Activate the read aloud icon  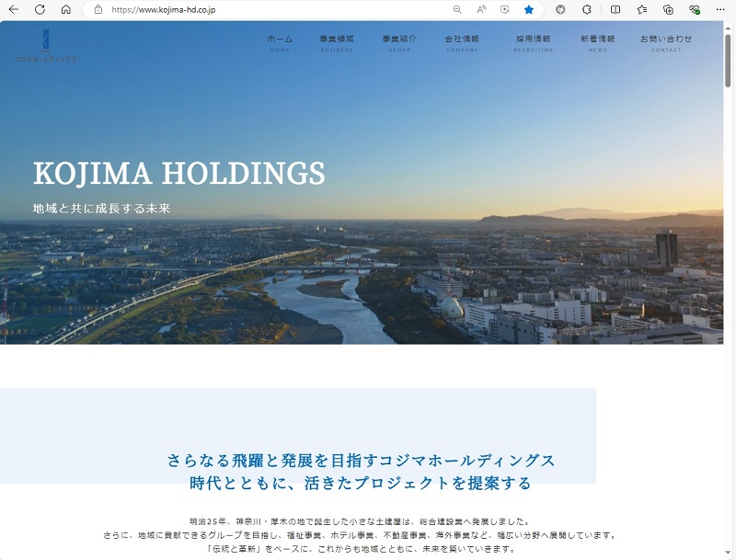[x=481, y=9]
